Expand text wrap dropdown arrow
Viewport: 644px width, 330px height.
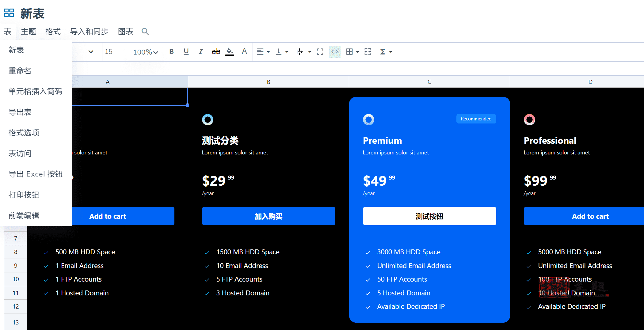click(x=310, y=52)
